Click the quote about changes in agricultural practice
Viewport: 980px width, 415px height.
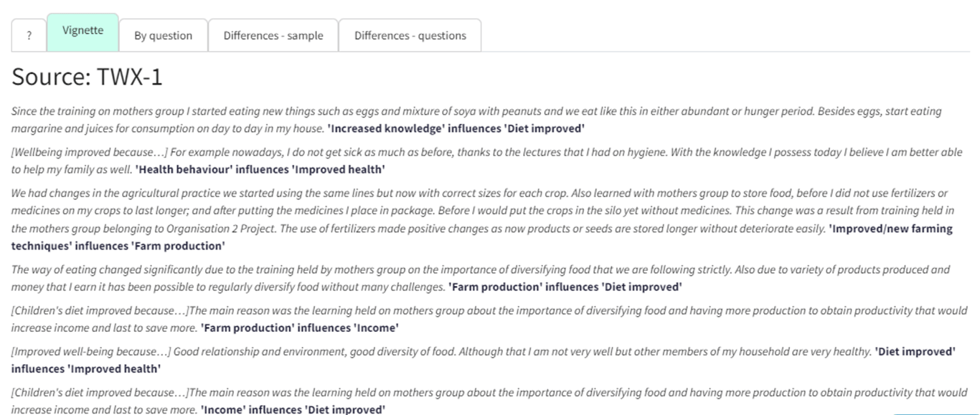click(x=483, y=211)
